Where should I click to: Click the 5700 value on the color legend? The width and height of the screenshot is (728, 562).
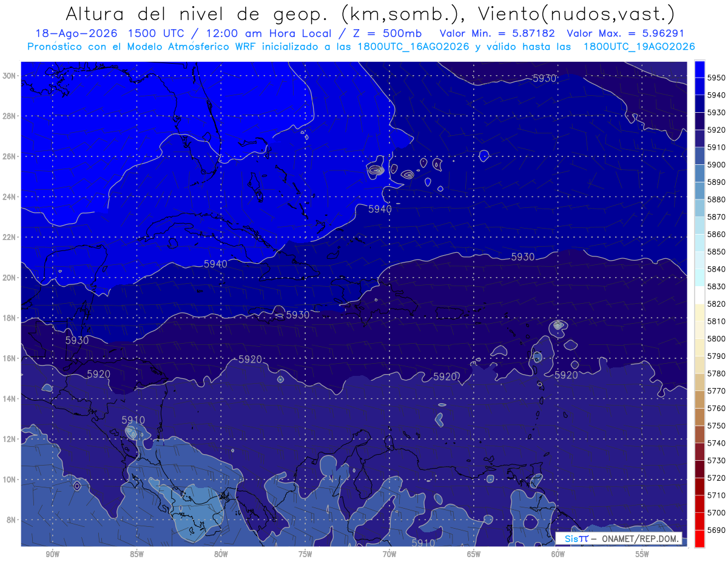pyautogui.click(x=716, y=513)
